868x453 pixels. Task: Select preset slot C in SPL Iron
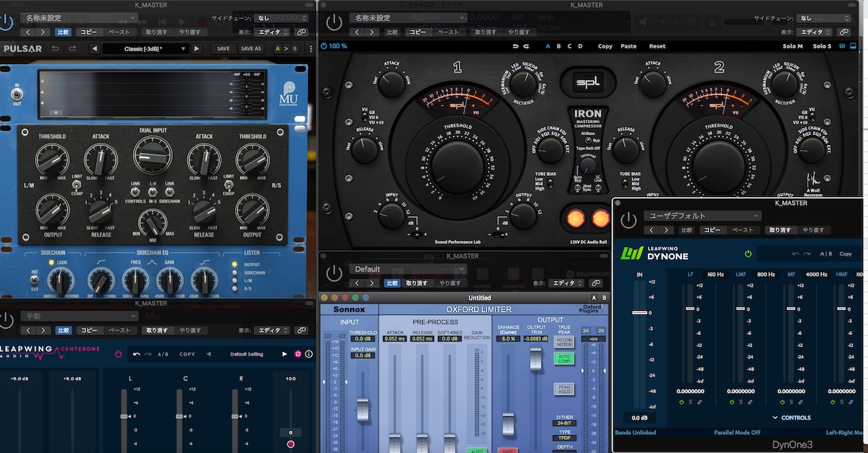click(x=569, y=46)
